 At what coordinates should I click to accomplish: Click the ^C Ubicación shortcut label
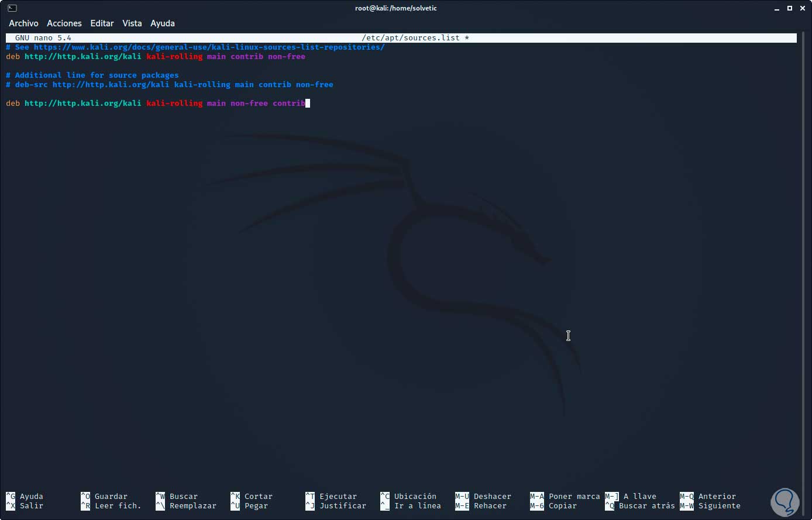tap(408, 497)
